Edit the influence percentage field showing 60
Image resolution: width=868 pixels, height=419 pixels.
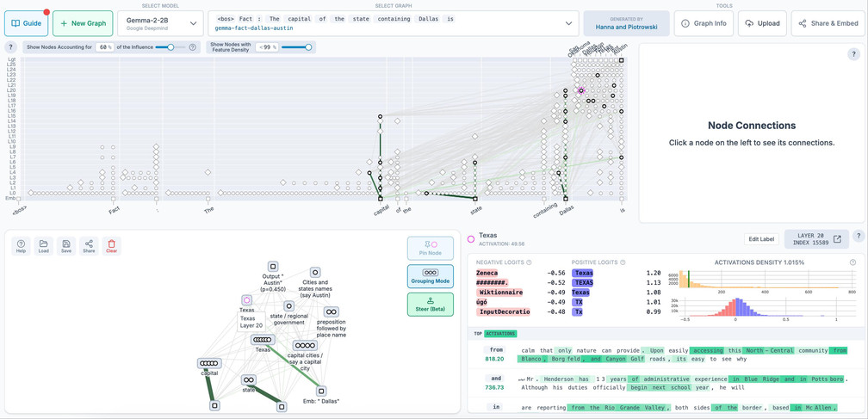click(103, 47)
